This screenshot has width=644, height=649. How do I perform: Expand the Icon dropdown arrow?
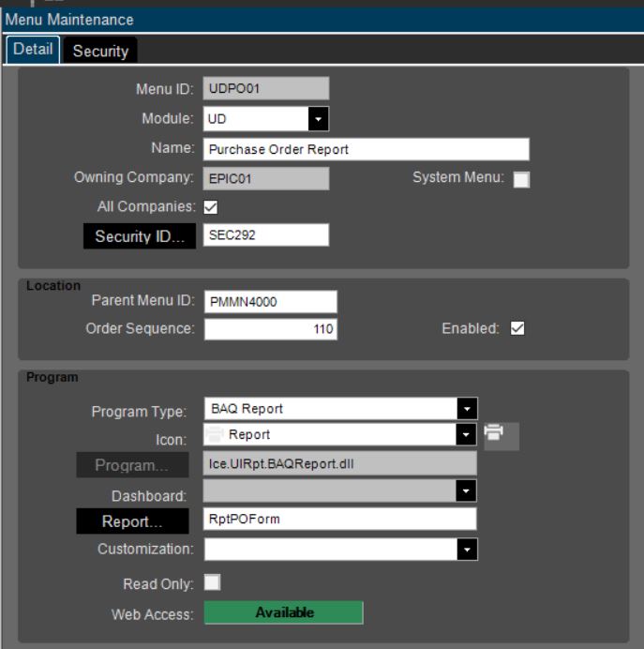point(466,434)
